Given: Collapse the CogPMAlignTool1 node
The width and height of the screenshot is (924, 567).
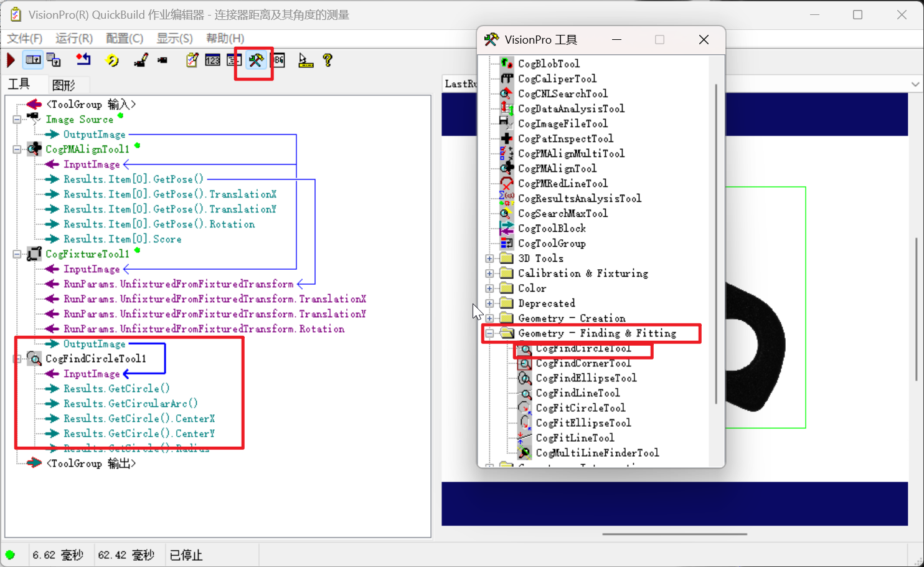Looking at the screenshot, I should tap(17, 149).
